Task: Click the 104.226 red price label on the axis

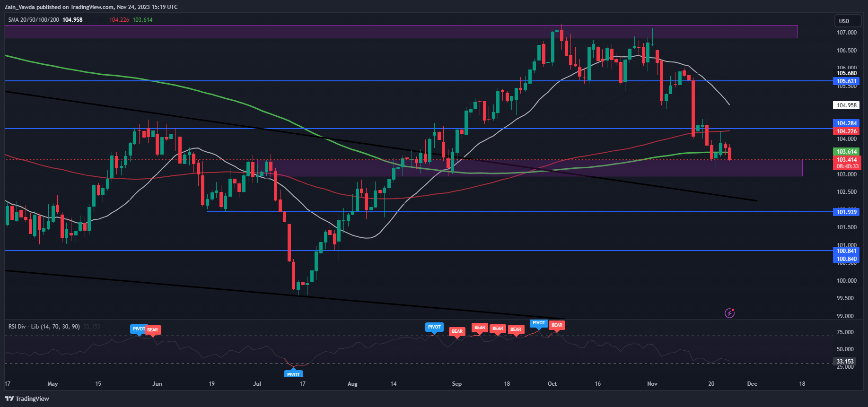Action: tap(846, 131)
